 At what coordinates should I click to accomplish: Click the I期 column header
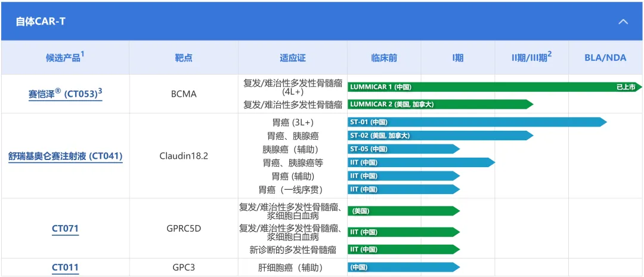pyautogui.click(x=457, y=57)
